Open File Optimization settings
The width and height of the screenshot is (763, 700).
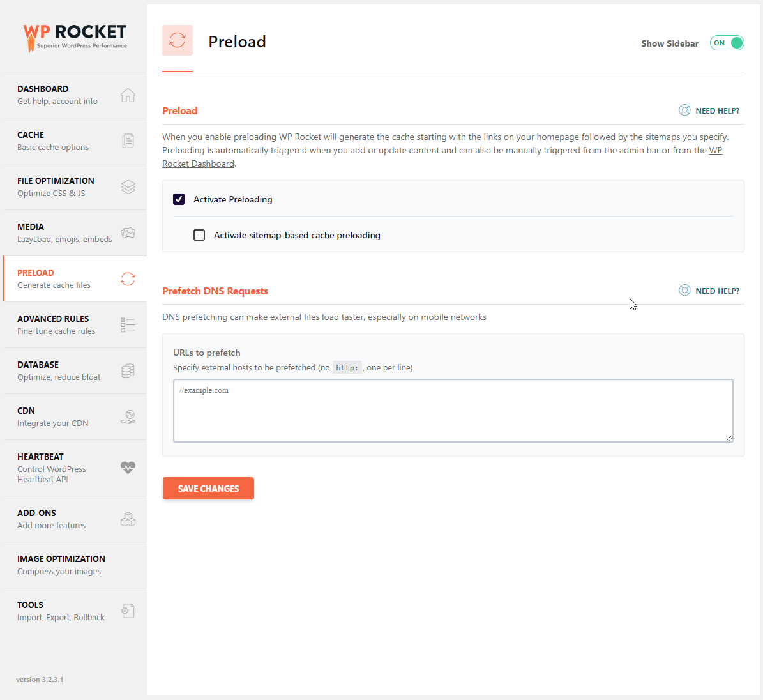coord(75,187)
